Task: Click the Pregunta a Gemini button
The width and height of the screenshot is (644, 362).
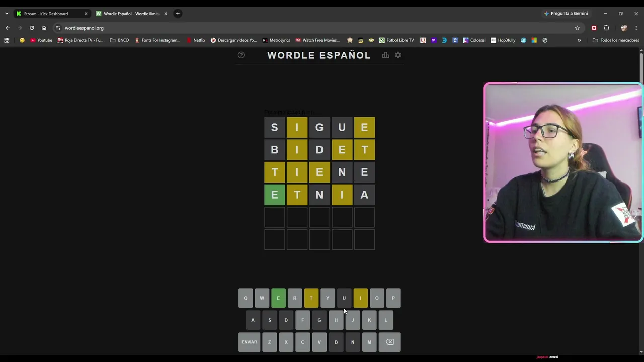Action: (566, 14)
